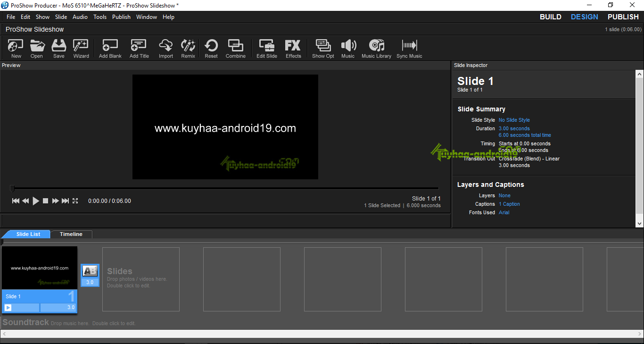Jump to the start of preview
This screenshot has height=344, width=644.
tap(16, 201)
